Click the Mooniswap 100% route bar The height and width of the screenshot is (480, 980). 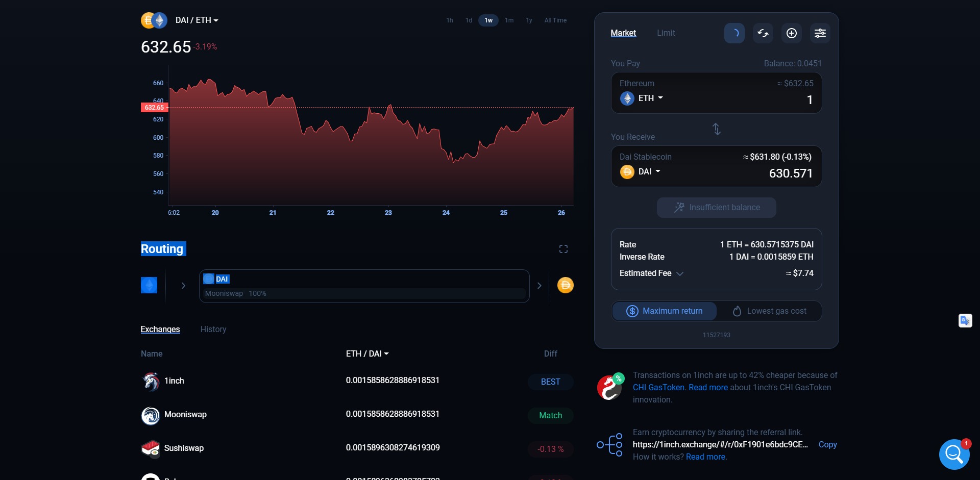tap(364, 294)
